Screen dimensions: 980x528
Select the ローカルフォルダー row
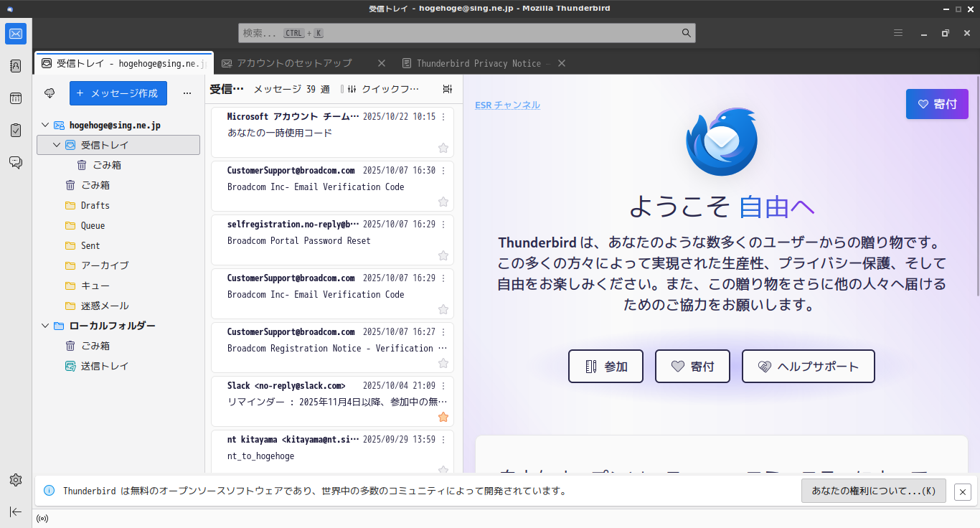click(118, 326)
